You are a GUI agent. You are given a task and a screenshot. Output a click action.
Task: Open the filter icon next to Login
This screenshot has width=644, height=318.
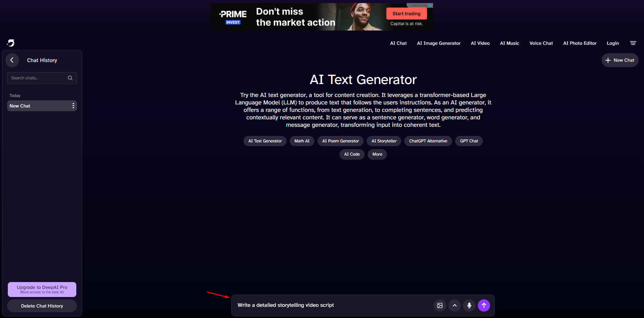[x=633, y=43]
